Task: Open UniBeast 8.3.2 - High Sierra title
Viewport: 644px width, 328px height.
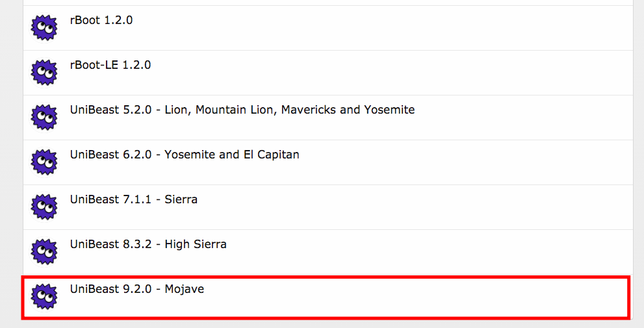Action: [x=148, y=244]
